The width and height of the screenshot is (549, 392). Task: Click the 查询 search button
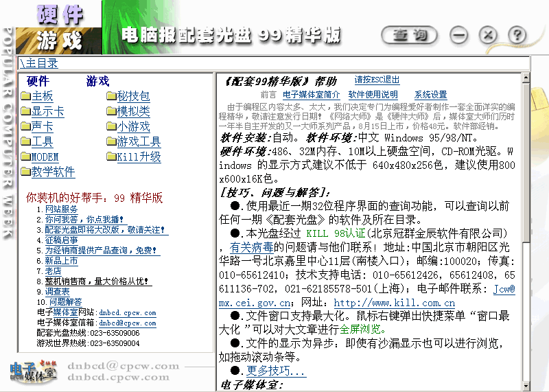pyautogui.click(x=409, y=36)
